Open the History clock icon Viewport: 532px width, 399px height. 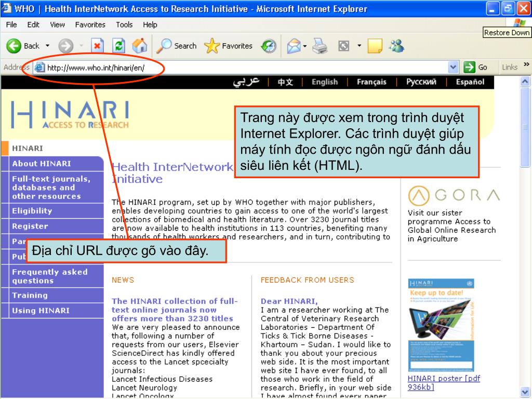point(269,46)
